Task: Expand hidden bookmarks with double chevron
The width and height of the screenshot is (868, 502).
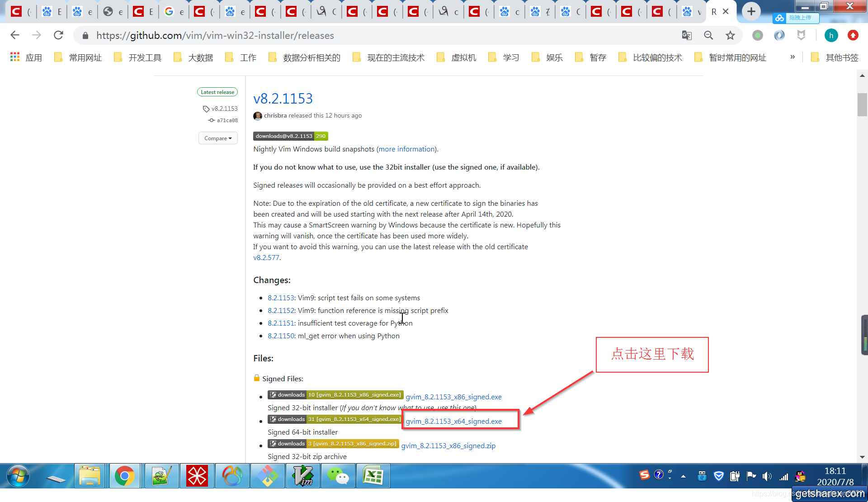Action: pos(792,57)
